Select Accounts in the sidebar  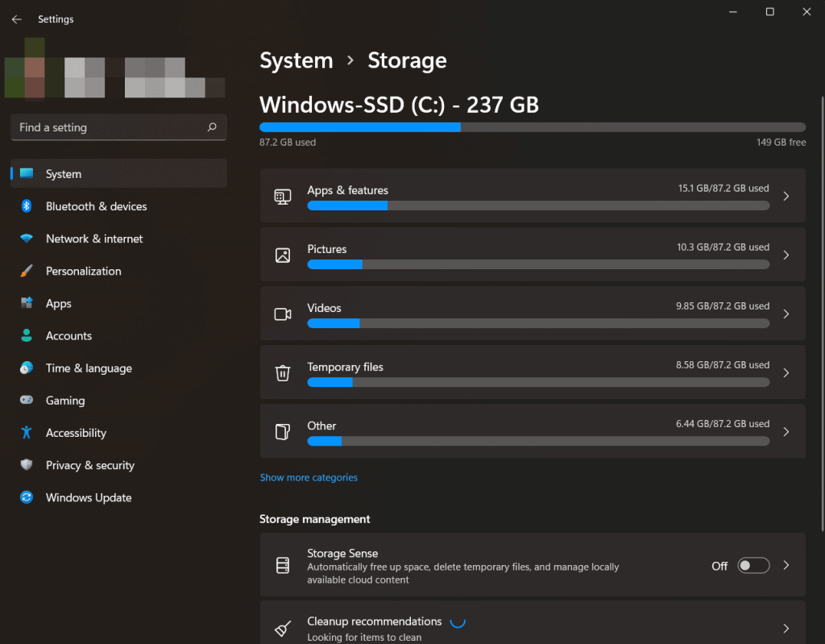68,336
